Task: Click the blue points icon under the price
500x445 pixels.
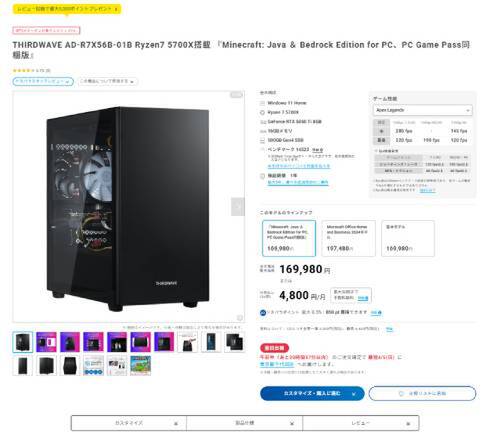Action: [263, 313]
